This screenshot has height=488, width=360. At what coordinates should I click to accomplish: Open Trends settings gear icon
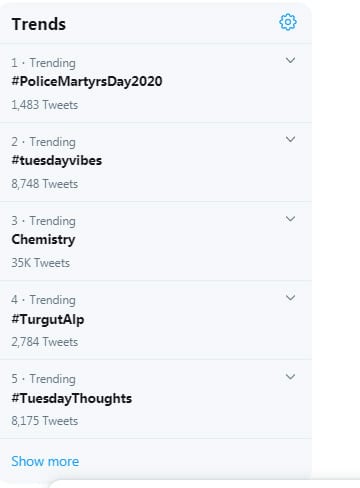pyautogui.click(x=288, y=22)
